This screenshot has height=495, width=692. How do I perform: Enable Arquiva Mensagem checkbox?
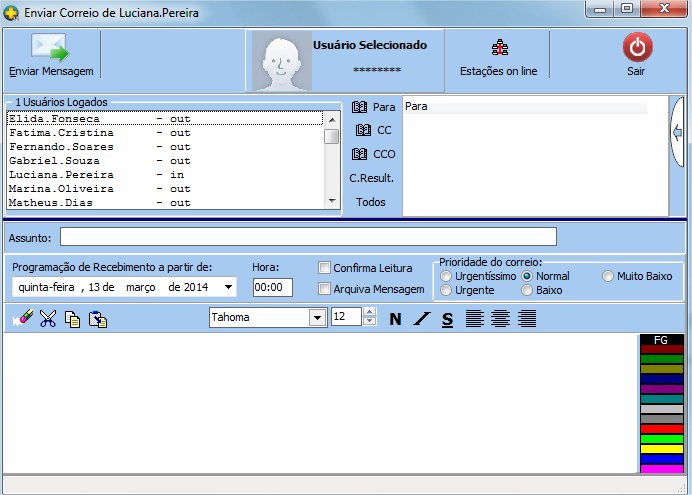325,289
